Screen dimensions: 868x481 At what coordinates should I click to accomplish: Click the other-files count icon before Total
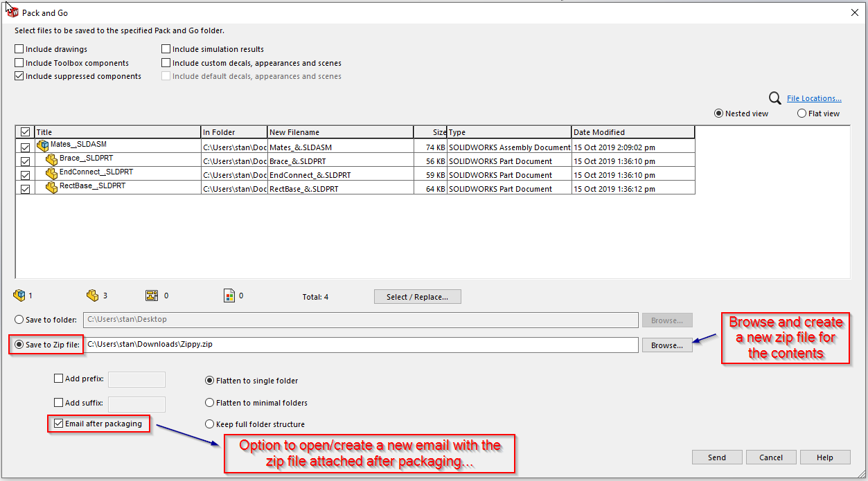(230, 296)
